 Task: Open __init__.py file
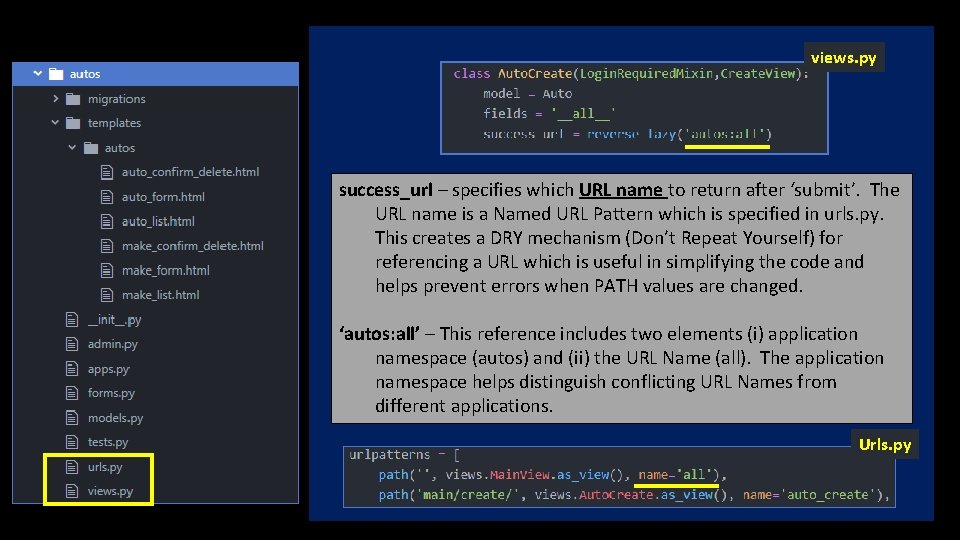114,320
